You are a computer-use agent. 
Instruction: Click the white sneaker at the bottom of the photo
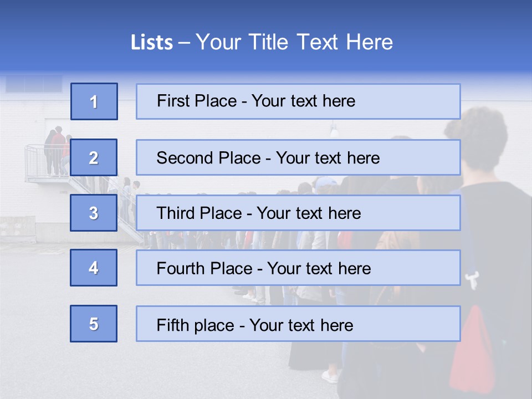click(330, 377)
